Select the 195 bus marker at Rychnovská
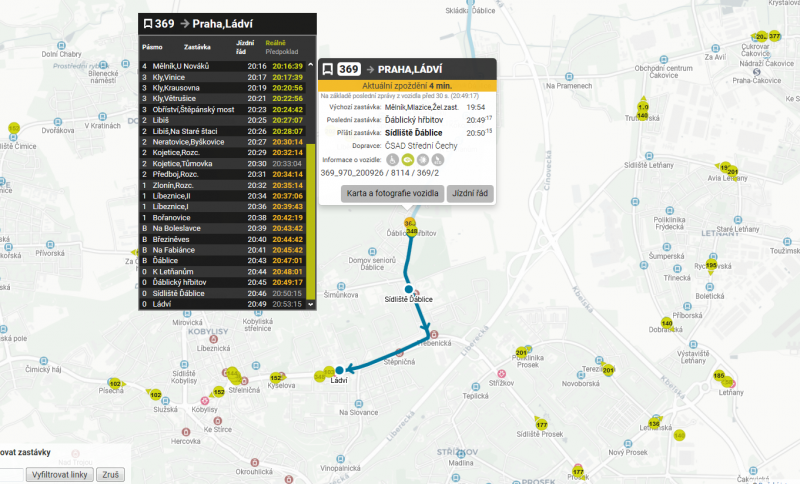 pyautogui.click(x=711, y=265)
